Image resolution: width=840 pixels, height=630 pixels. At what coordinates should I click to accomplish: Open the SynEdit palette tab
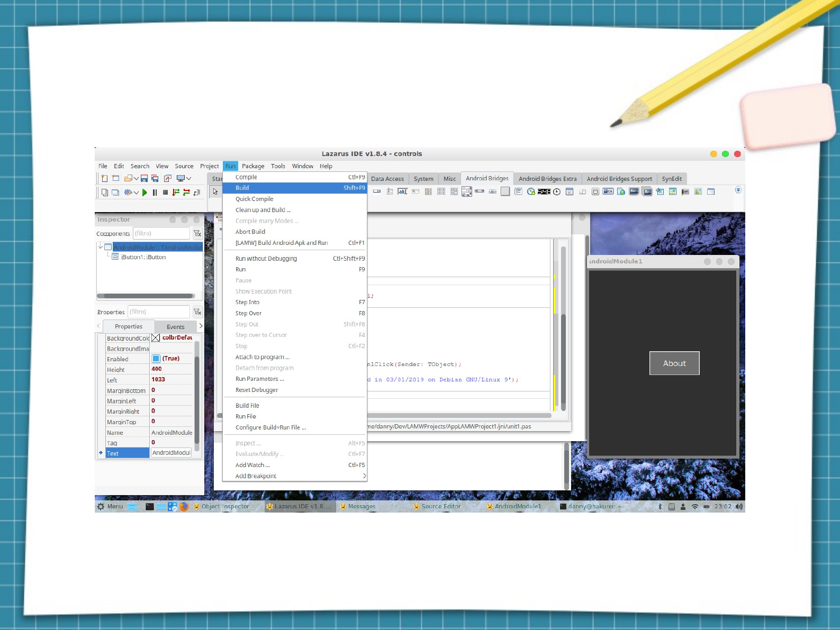point(672,179)
